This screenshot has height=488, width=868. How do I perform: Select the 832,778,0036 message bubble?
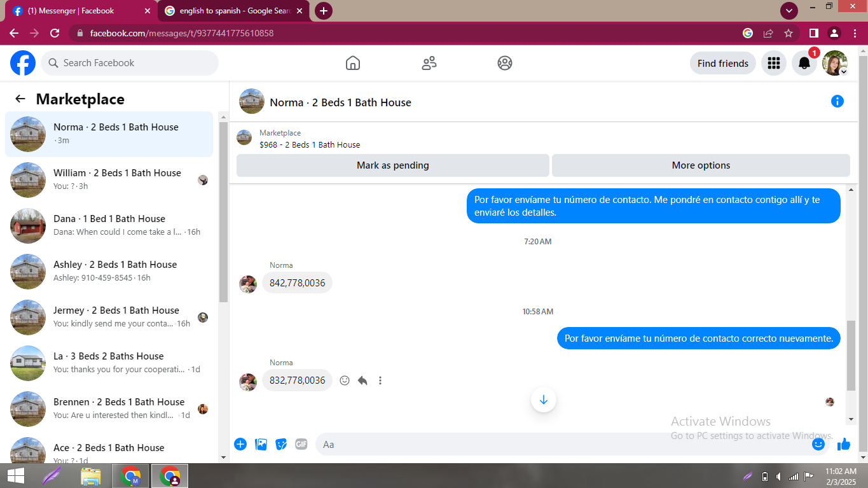tap(297, 380)
